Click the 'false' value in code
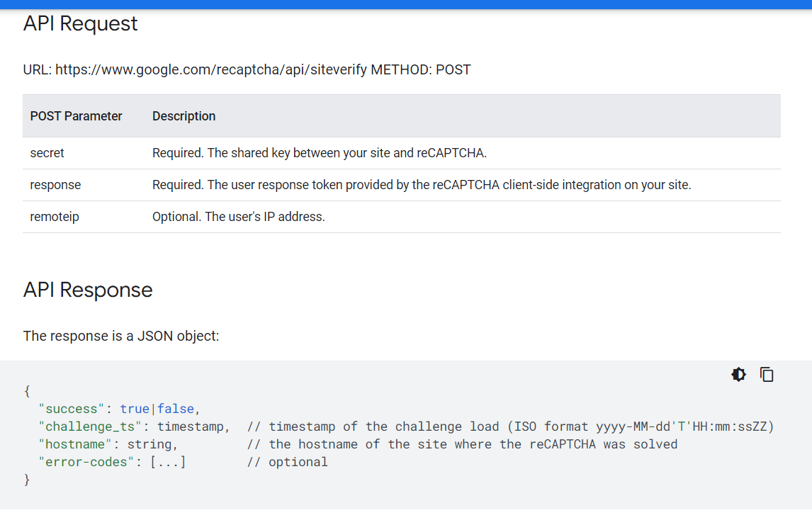 click(x=176, y=409)
